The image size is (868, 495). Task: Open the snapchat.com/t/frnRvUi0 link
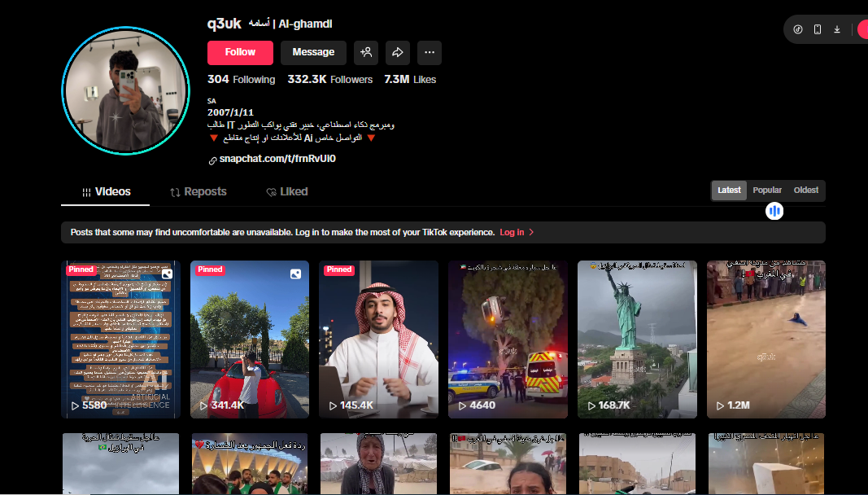277,158
